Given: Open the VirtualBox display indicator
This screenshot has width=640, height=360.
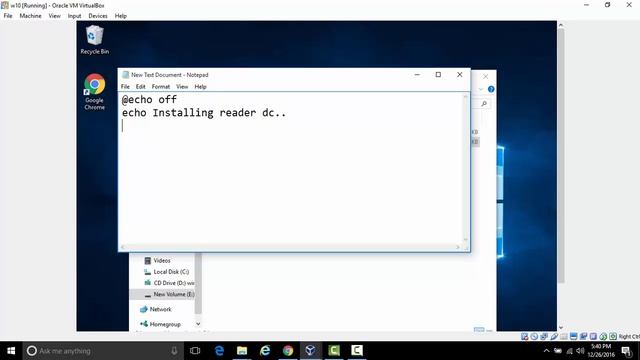Looking at the screenshot, I should coord(573,336).
